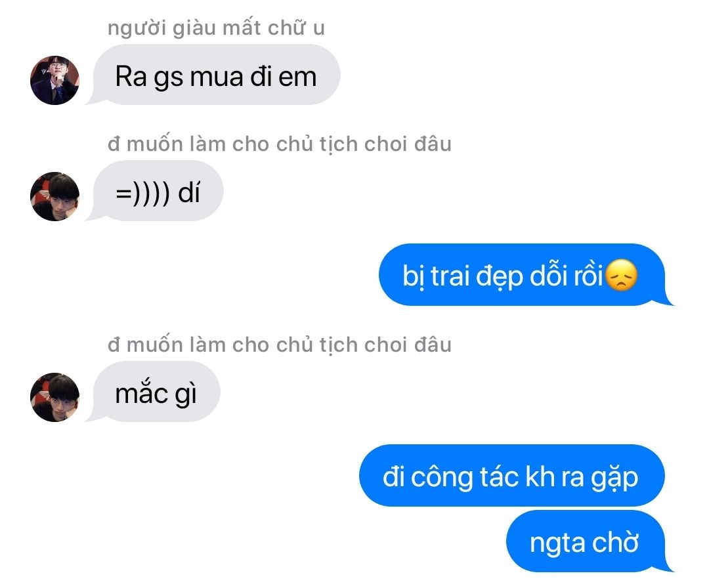Image resolution: width=709 pixels, height=588 pixels.
Task: Select the "mắc gì" message bubble
Action: click(152, 392)
